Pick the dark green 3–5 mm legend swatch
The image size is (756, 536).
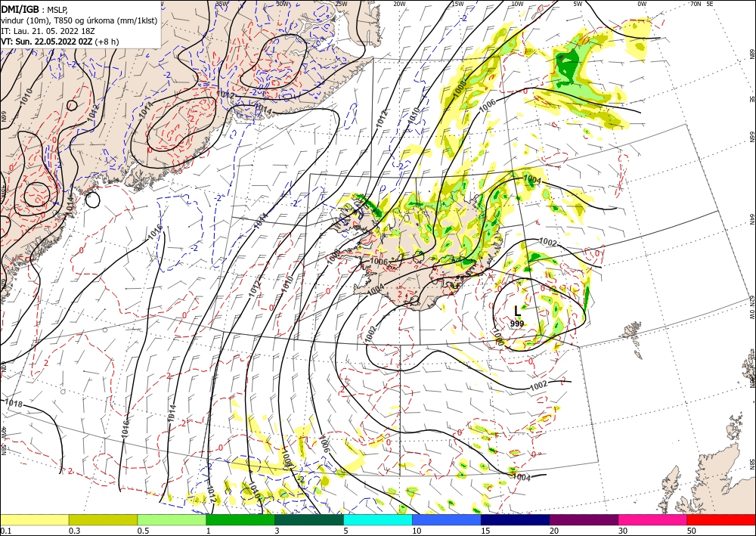pos(309,519)
